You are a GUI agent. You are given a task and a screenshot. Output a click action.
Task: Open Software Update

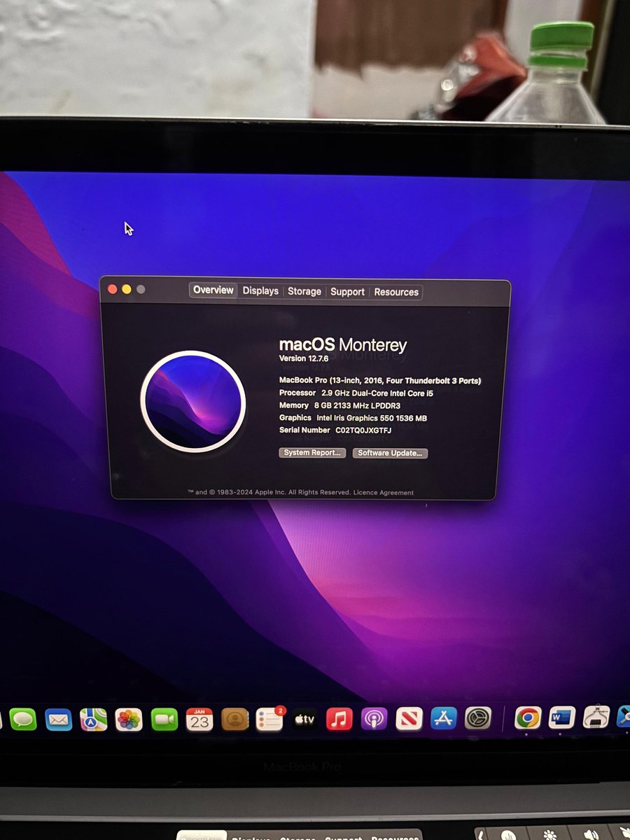click(391, 453)
